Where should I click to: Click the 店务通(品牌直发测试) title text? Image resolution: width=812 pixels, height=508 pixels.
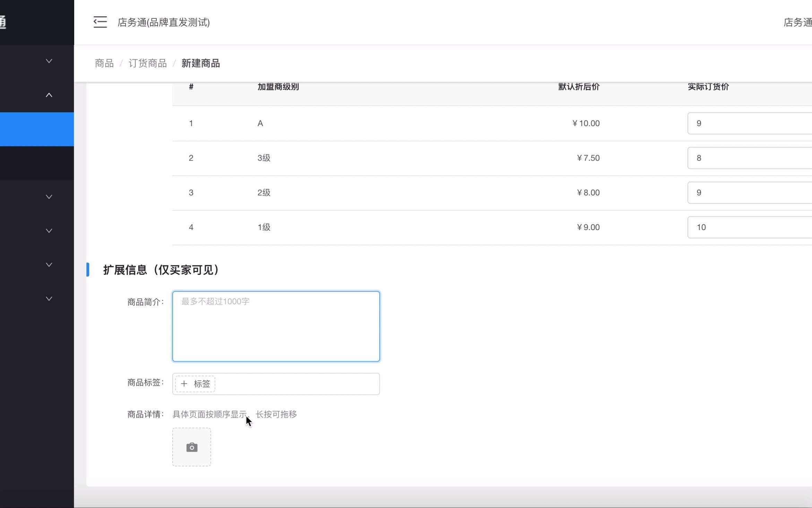click(x=164, y=22)
